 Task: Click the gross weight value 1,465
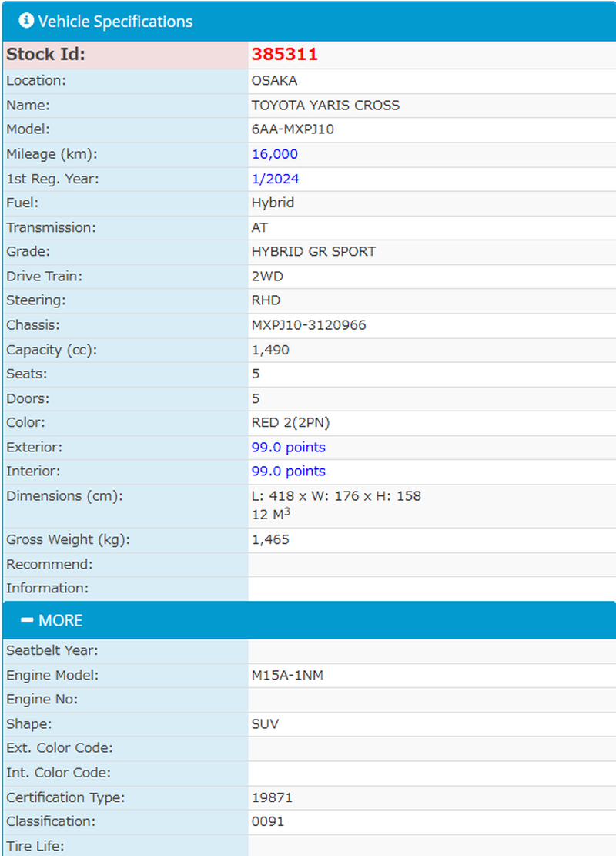pos(270,539)
